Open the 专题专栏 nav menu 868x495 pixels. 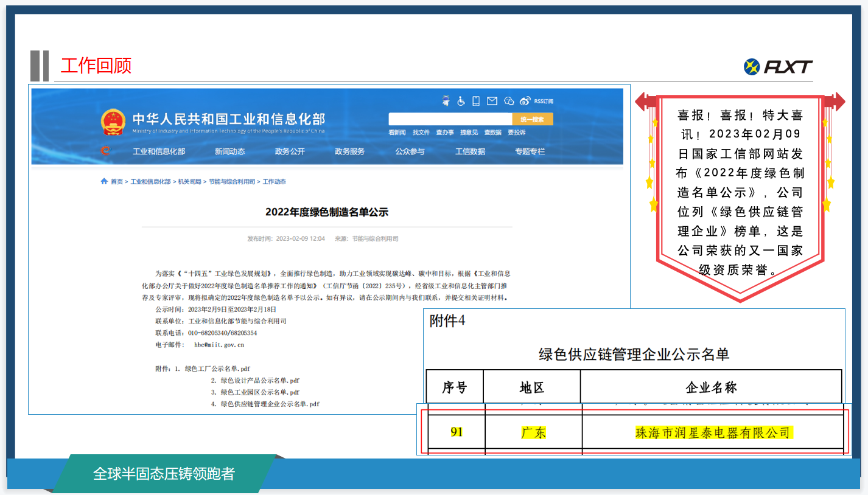click(530, 151)
